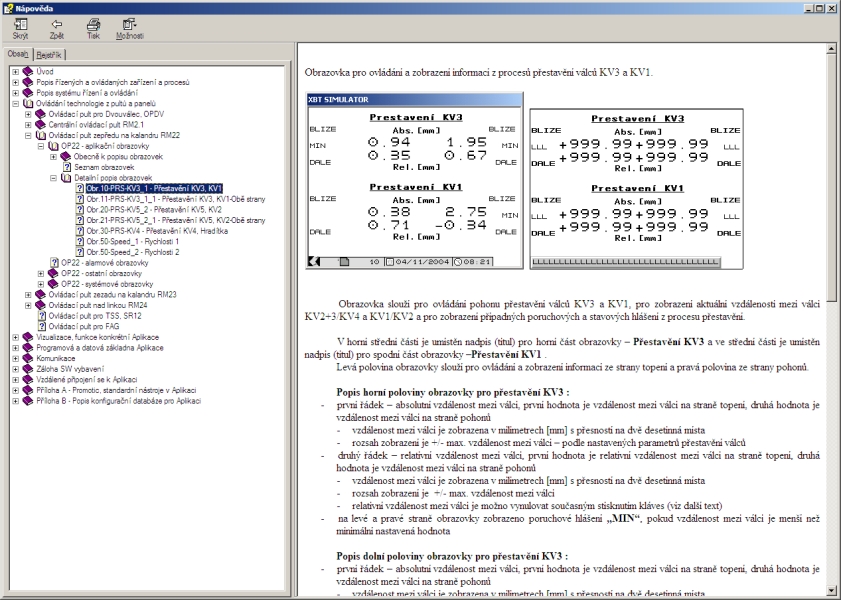Click page icon of Obr.50-Speed_1
This screenshot has height=600, width=841.
point(80,241)
